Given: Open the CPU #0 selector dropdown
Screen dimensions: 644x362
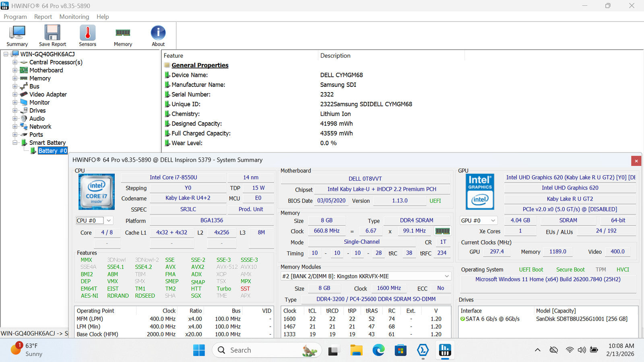Looking at the screenshot, I should pyautogui.click(x=95, y=220).
